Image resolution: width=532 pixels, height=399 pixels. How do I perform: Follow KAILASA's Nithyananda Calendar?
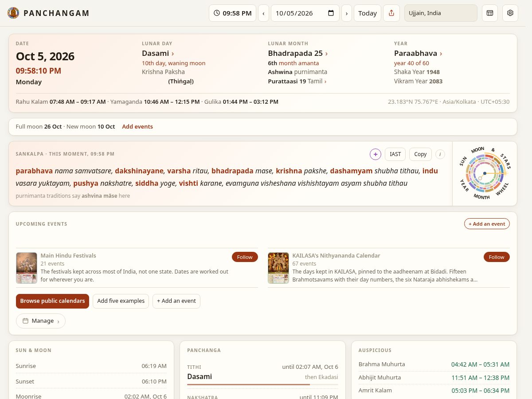coord(497,257)
